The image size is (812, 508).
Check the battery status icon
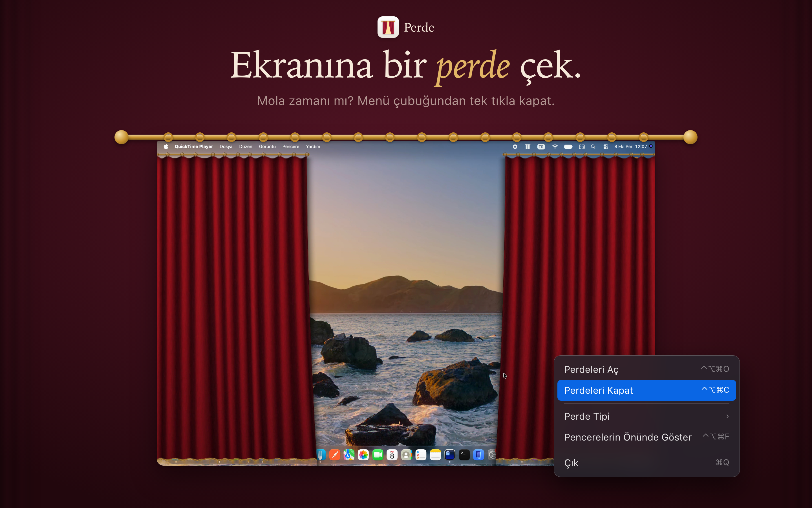point(568,146)
